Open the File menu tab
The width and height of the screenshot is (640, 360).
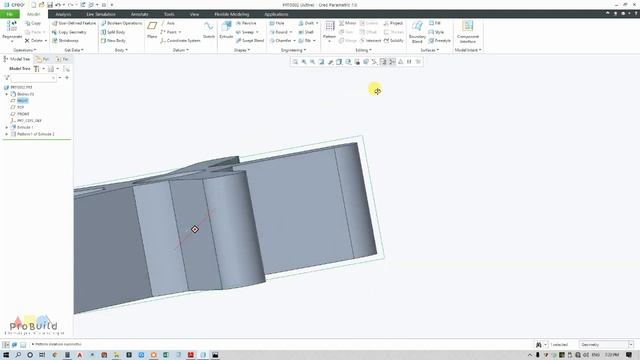pos(10,14)
